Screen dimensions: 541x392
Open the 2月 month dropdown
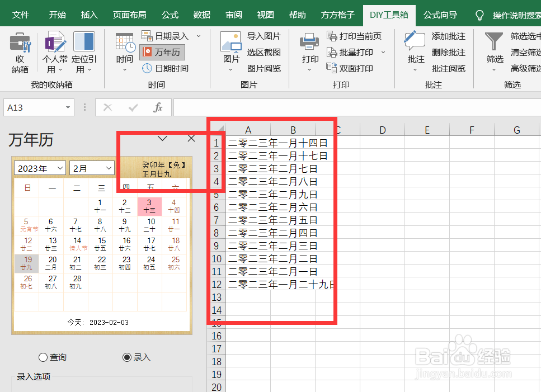[91, 168]
